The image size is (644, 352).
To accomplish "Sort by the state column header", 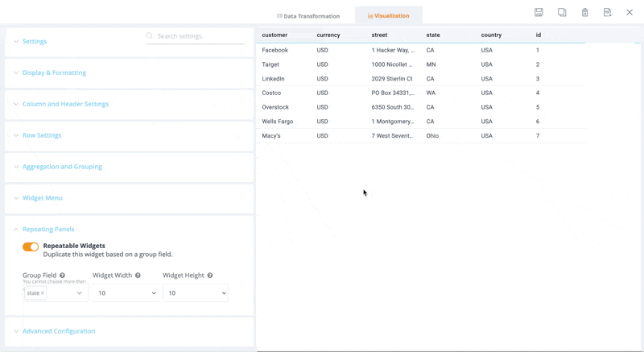I will 433,35.
